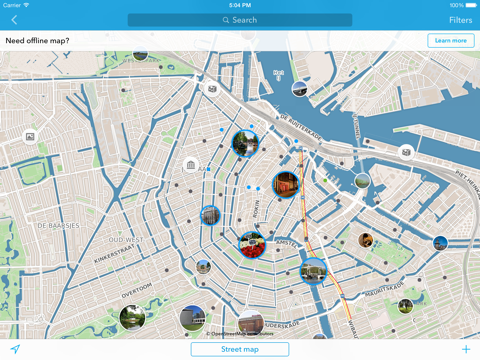Tap the OpenStreetMap contributors attribution

pos(240,334)
